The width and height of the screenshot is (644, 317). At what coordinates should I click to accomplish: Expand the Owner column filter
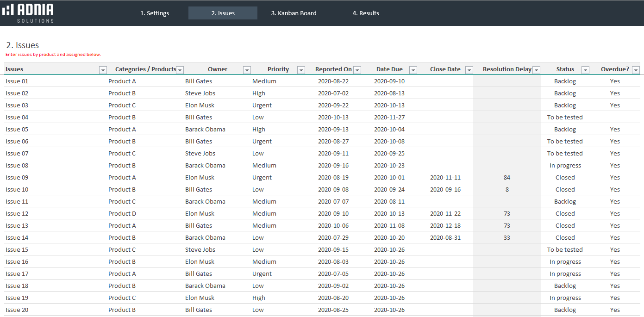click(247, 70)
